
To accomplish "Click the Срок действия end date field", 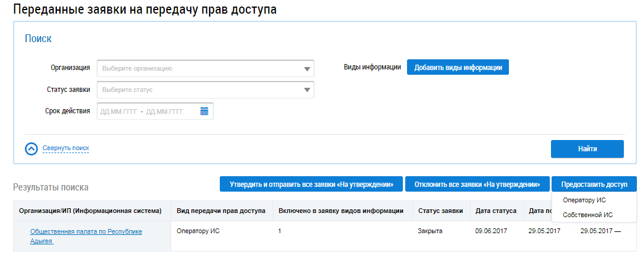I will point(164,112).
